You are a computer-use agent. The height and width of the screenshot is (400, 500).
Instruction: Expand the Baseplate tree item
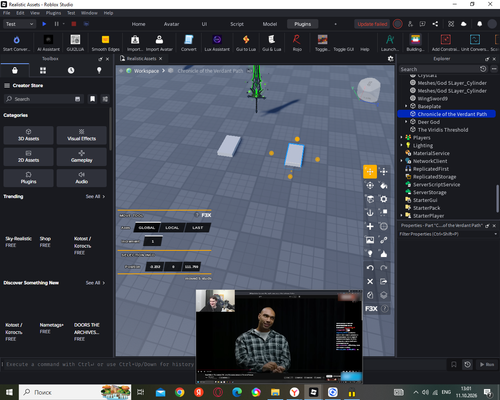click(x=406, y=106)
